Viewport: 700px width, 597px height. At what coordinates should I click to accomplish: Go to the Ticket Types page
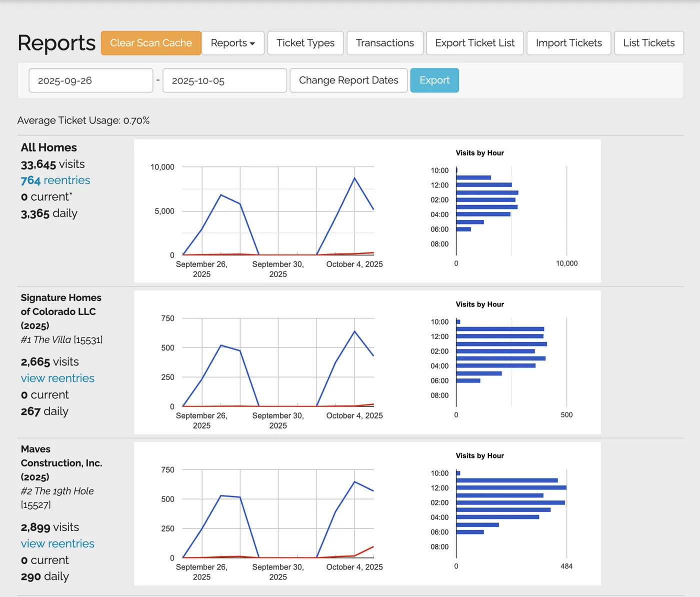305,43
